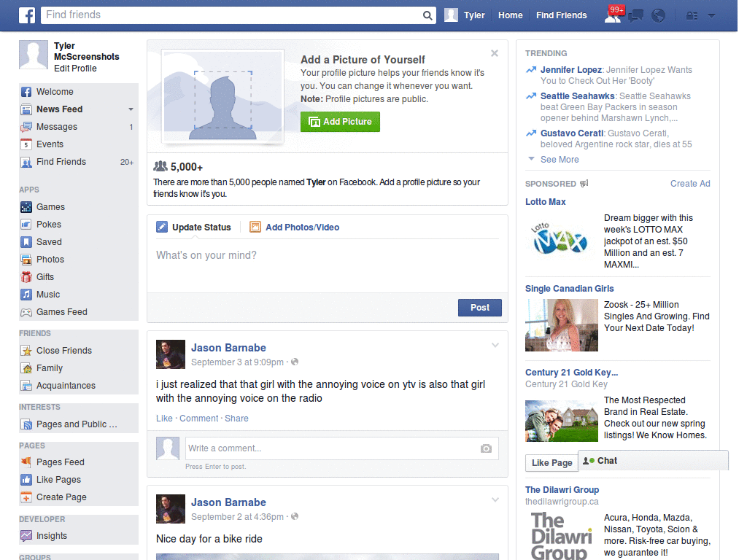Dismiss the Add a Picture card
The height and width of the screenshot is (560, 747).
click(x=495, y=53)
